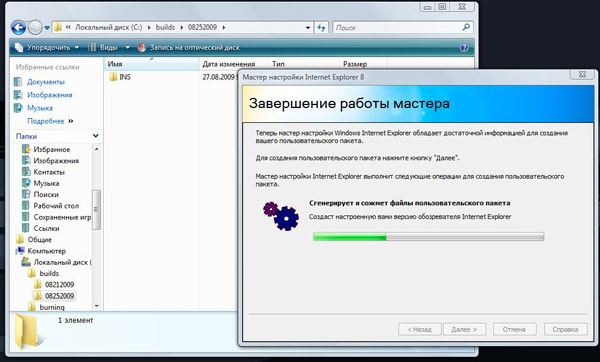Image resolution: width=600 pixels, height=362 pixels.
Task: Select 'Избранное' in folder tree
Action: 52,149
